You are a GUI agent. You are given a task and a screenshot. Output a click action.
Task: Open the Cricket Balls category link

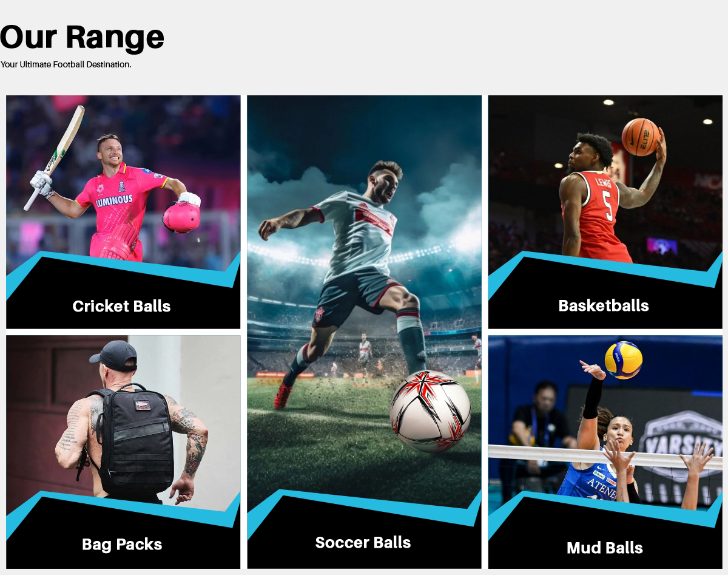pyautogui.click(x=121, y=306)
